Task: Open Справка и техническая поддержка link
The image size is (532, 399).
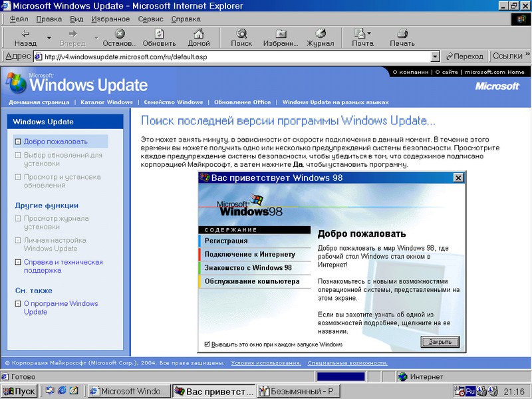Action: (63, 267)
